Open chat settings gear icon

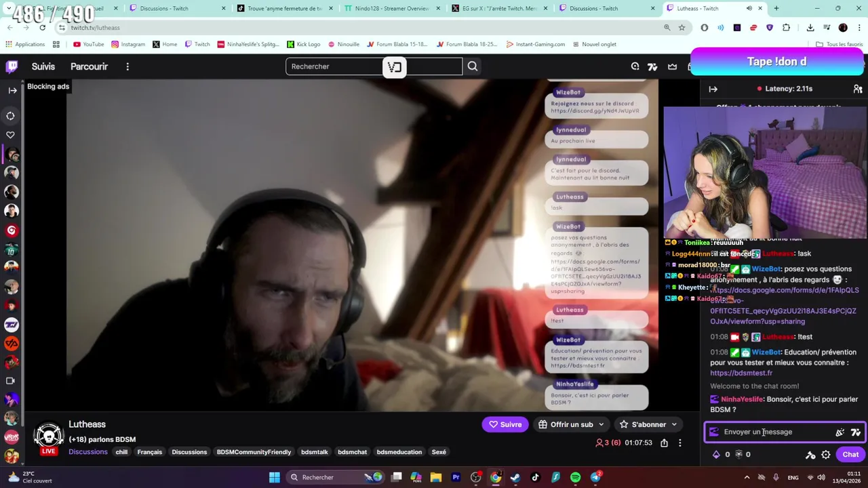coord(826,455)
